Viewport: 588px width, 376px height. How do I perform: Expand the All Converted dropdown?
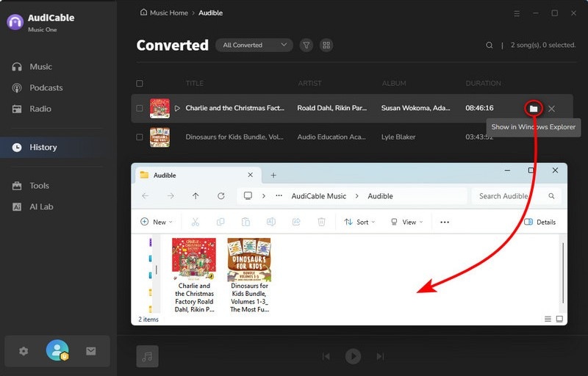tap(254, 45)
